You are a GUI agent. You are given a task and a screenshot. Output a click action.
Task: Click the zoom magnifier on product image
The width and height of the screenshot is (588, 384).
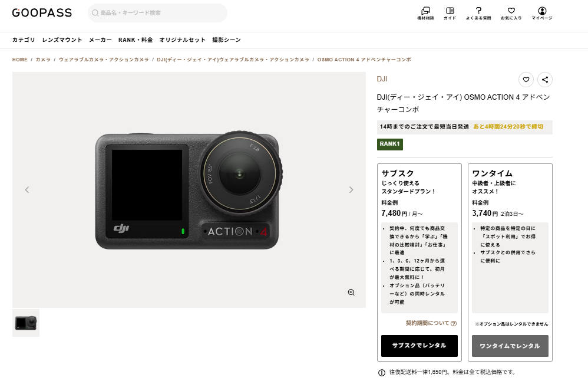351,292
